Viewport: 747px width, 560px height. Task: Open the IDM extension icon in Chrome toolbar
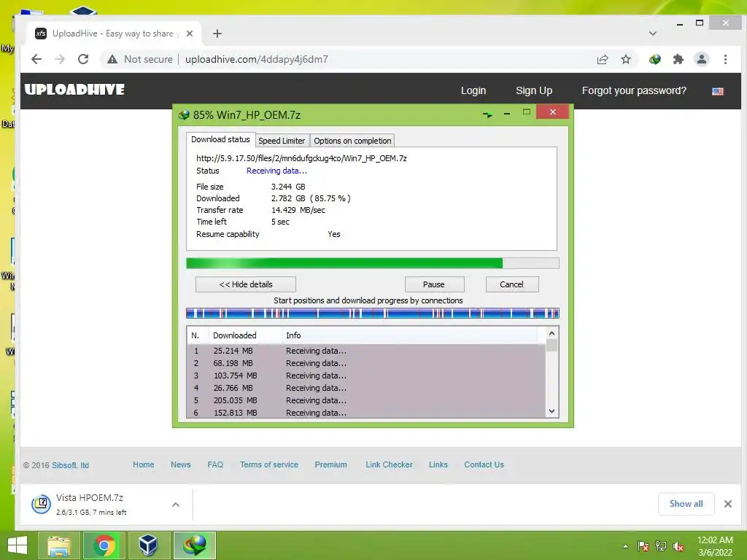click(x=654, y=59)
